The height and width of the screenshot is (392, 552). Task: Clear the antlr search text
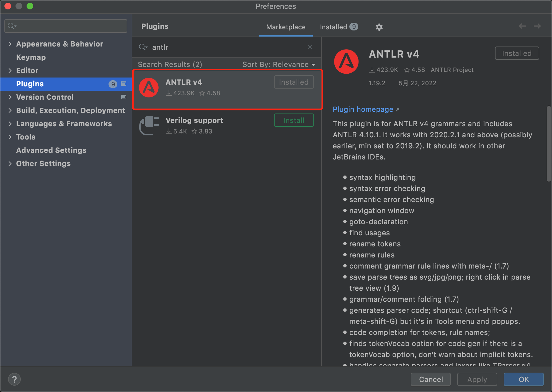[x=310, y=47]
